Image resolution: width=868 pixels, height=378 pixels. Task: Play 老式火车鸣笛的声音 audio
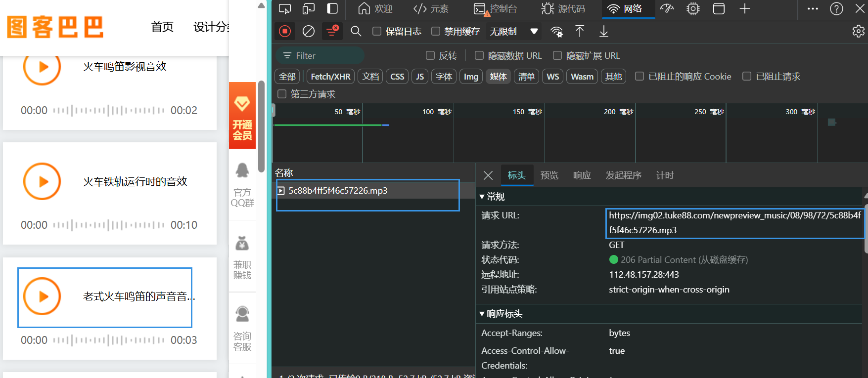tap(43, 296)
